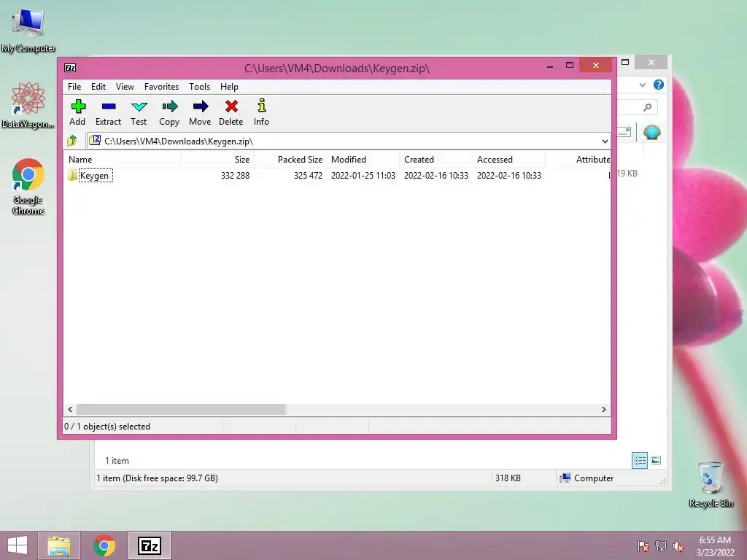
Task: Open Explorer help question mark icon
Action: (x=659, y=85)
